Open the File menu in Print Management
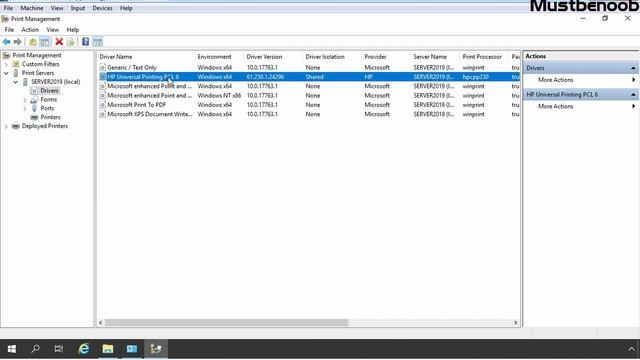 click(9, 30)
